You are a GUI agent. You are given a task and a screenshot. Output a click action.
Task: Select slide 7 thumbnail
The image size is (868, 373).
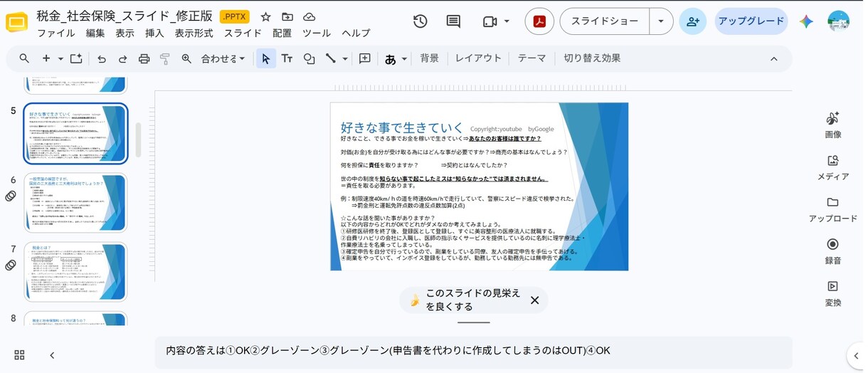click(75, 271)
